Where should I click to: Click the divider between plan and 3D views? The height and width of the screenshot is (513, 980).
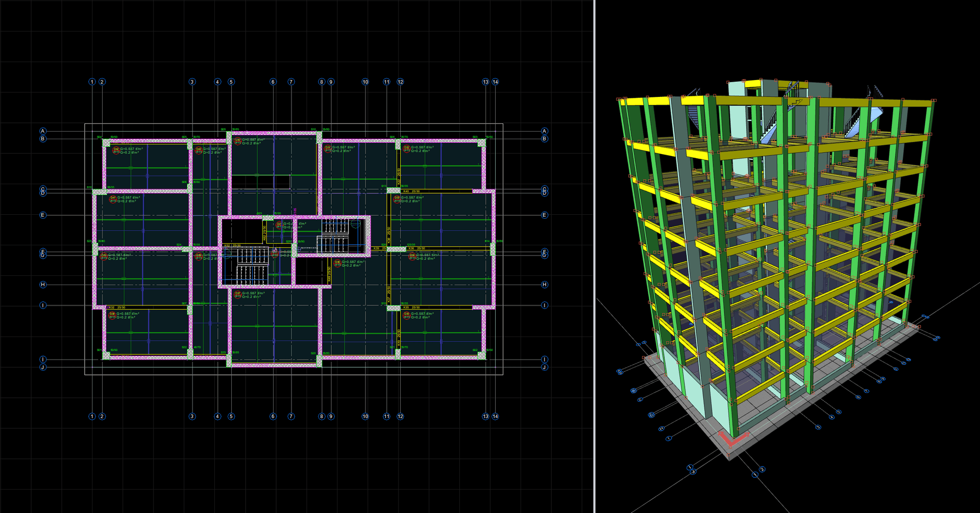[595, 256]
